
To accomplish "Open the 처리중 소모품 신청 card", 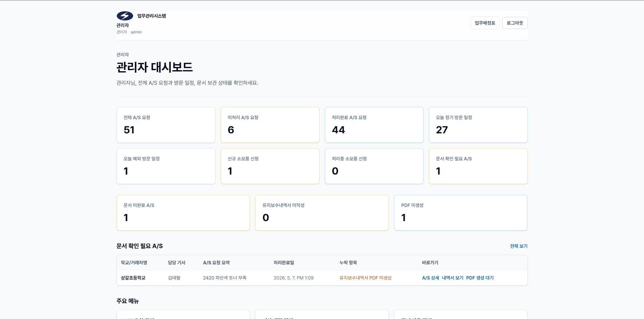I will click(374, 166).
